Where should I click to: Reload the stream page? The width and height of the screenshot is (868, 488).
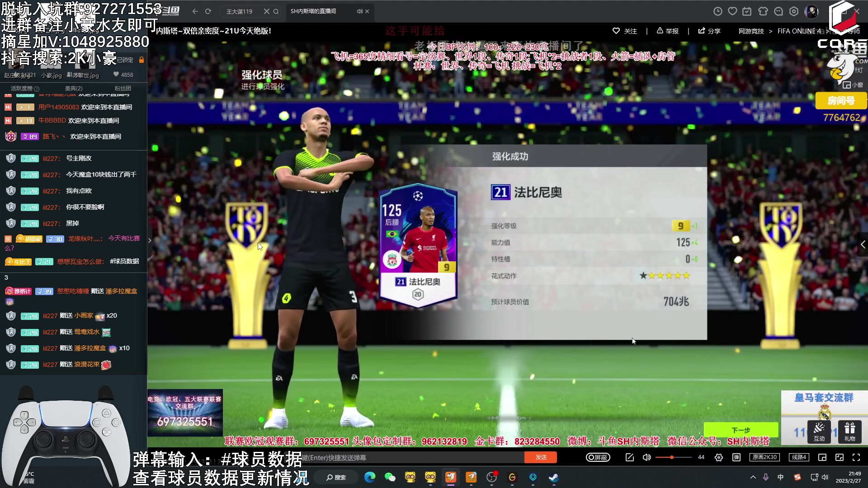point(208,11)
